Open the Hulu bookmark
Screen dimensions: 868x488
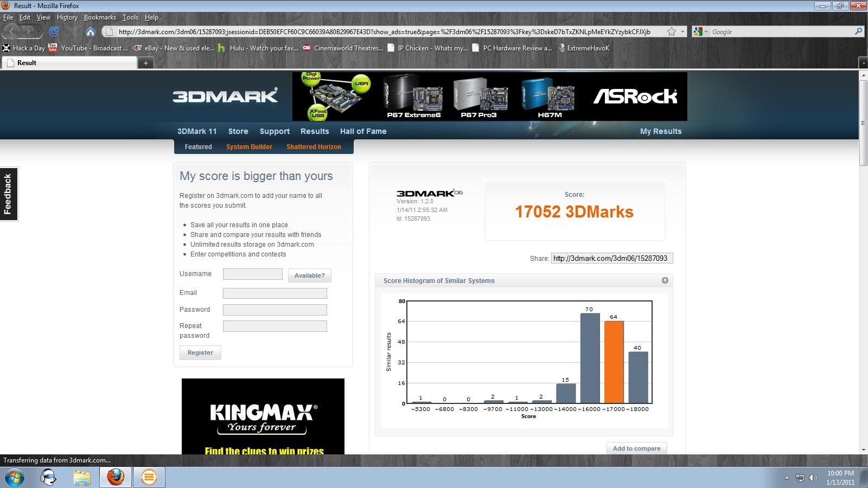point(258,48)
